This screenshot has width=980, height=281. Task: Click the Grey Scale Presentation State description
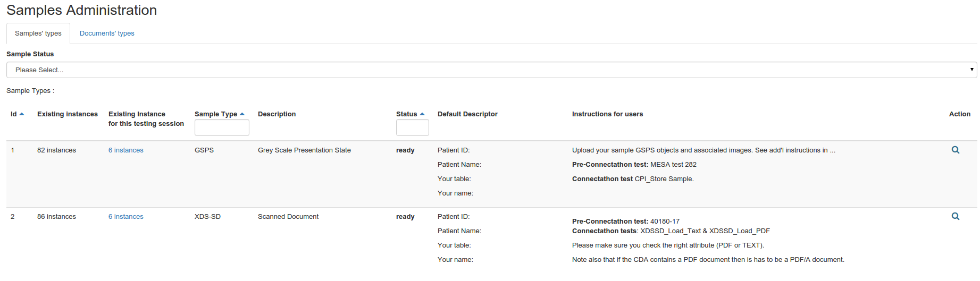coord(304,150)
